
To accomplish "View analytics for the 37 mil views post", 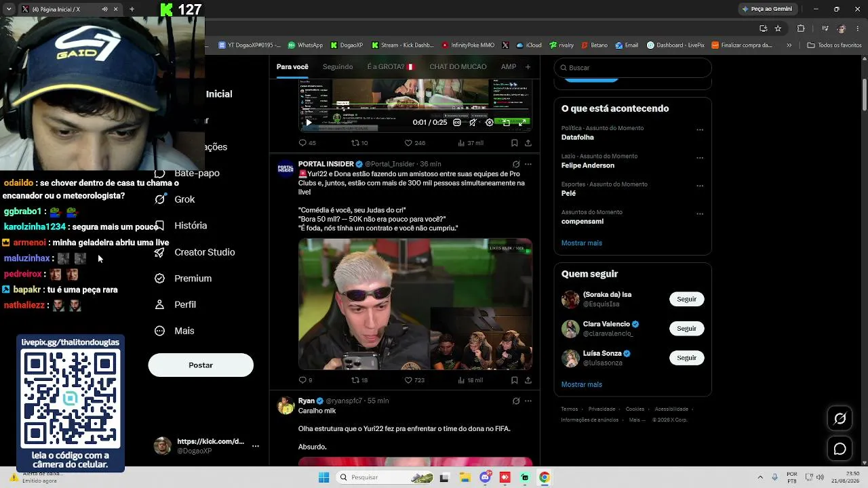I will pyautogui.click(x=471, y=143).
